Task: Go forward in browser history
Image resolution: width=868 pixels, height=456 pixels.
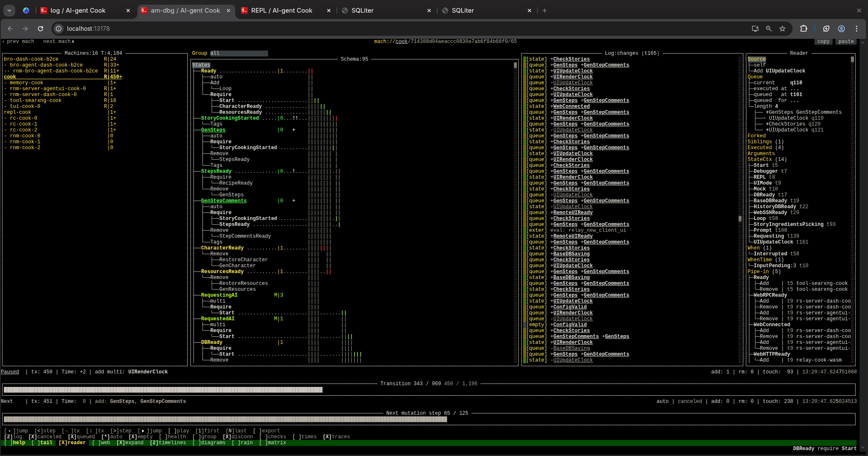Action: tap(25, 29)
